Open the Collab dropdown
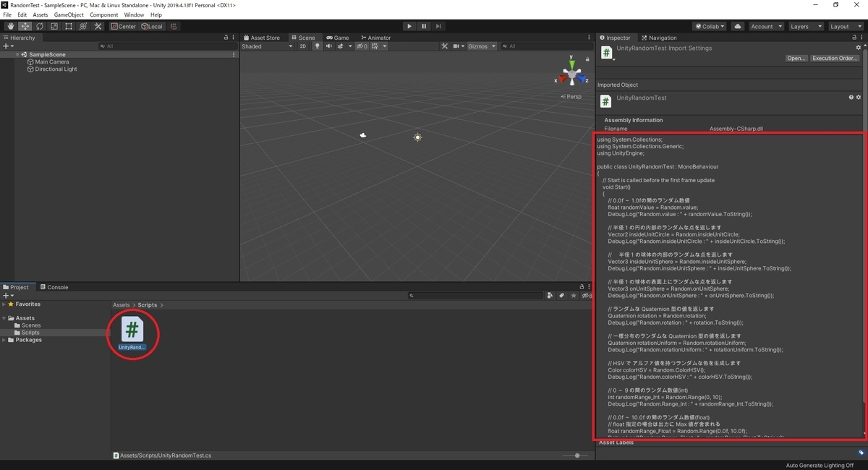The image size is (868, 470). [x=709, y=26]
